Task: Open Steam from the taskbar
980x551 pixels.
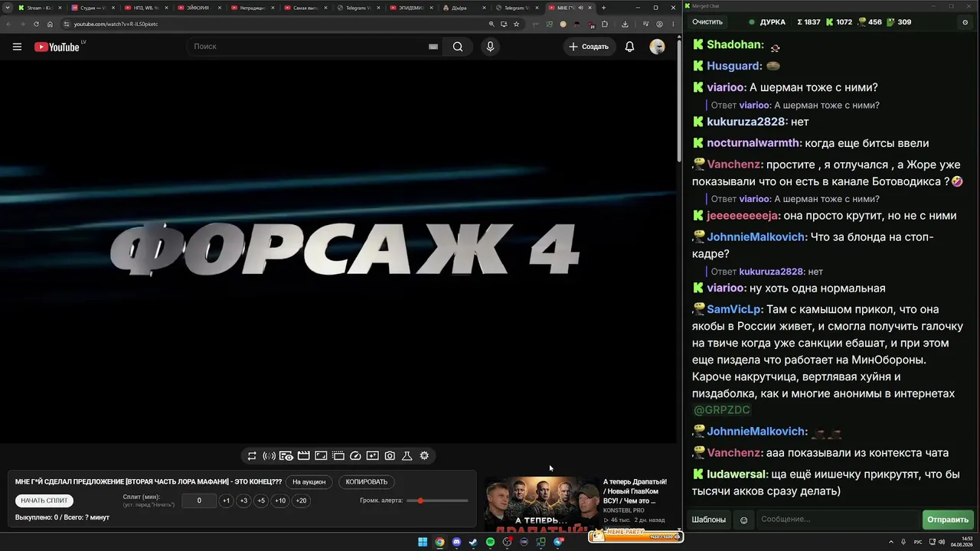Action: pos(473,542)
